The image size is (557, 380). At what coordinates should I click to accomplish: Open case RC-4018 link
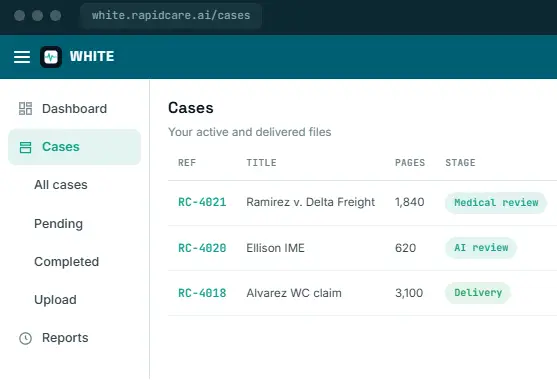[202, 293]
